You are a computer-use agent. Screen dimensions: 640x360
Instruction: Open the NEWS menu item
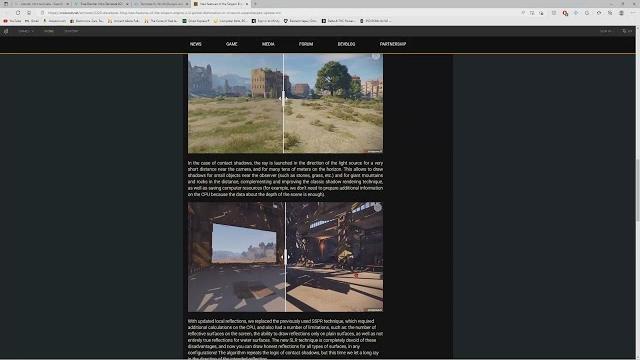point(196,44)
